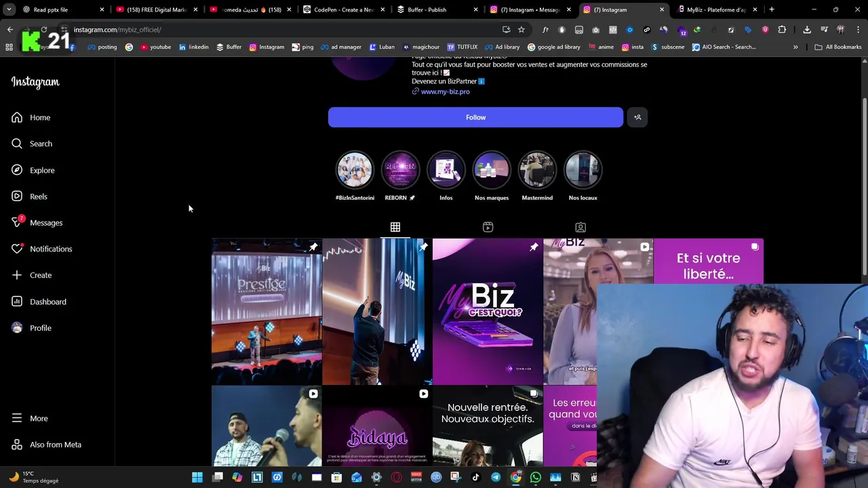Open the google ad library bookmark

pyautogui.click(x=554, y=47)
